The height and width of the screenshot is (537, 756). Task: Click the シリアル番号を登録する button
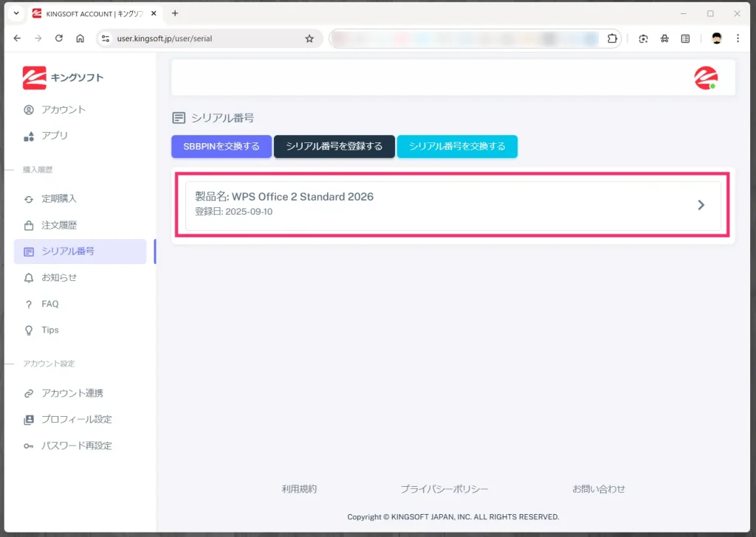[334, 146]
